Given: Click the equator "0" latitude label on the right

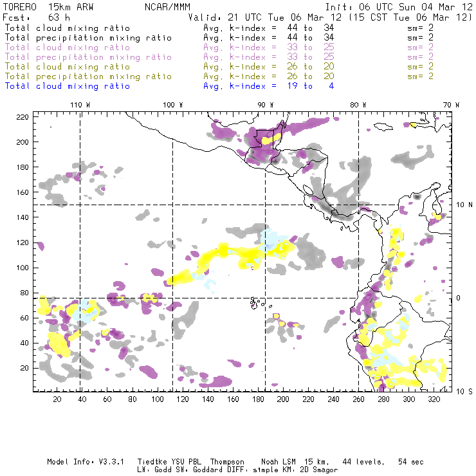Looking at the screenshot, I should [x=459, y=298].
